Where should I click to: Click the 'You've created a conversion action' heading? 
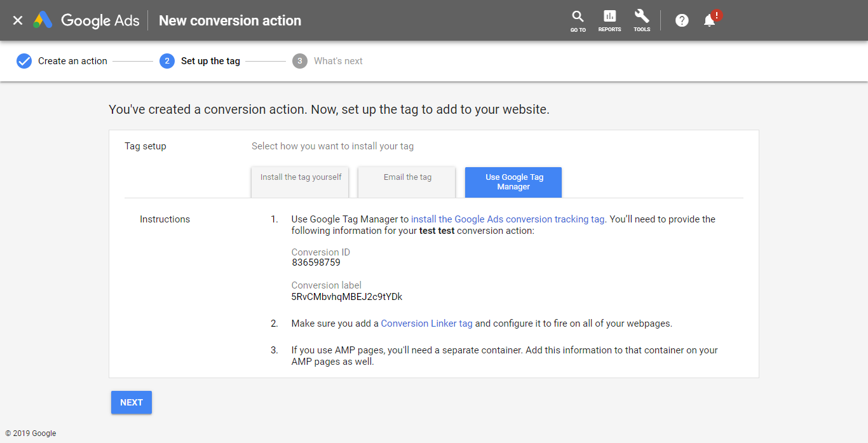[329, 109]
